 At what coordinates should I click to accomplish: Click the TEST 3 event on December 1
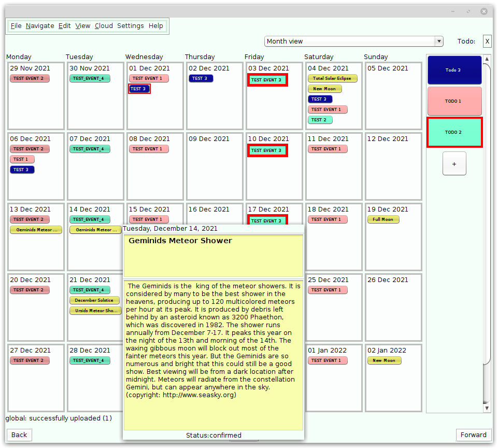pos(139,89)
